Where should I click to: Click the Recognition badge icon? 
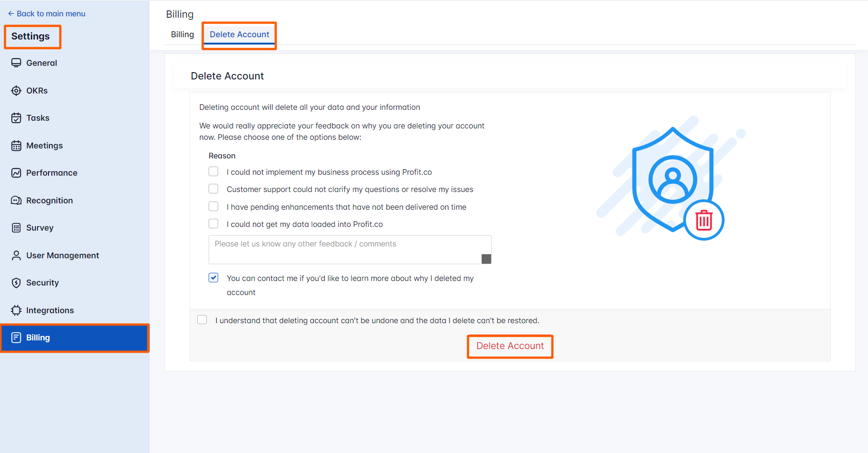(16, 200)
